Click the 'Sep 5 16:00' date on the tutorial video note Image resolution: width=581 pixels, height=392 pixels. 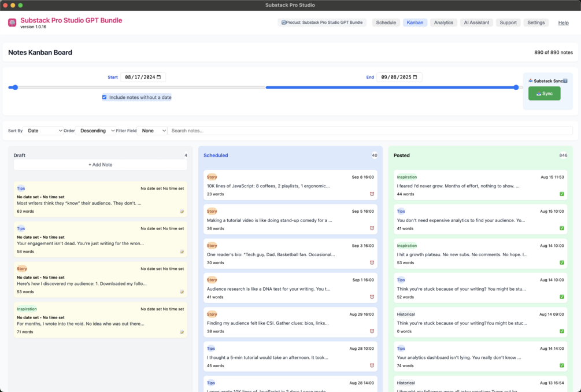[x=362, y=211]
